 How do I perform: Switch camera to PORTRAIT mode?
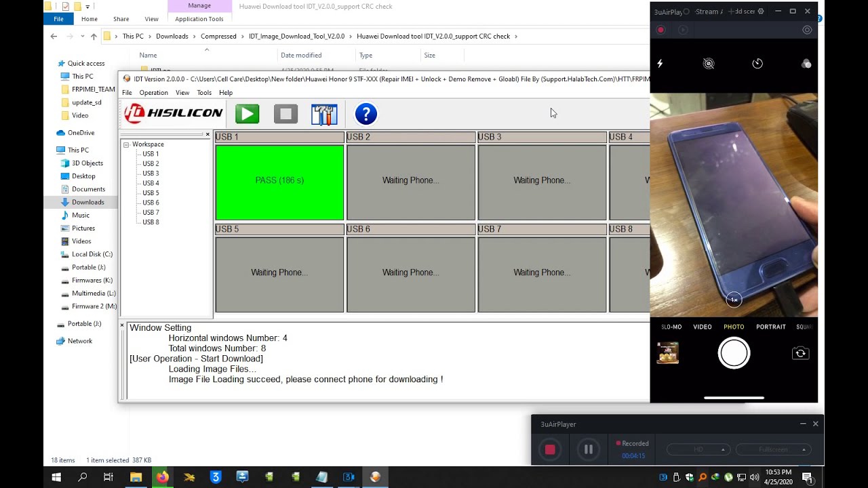coord(771,327)
